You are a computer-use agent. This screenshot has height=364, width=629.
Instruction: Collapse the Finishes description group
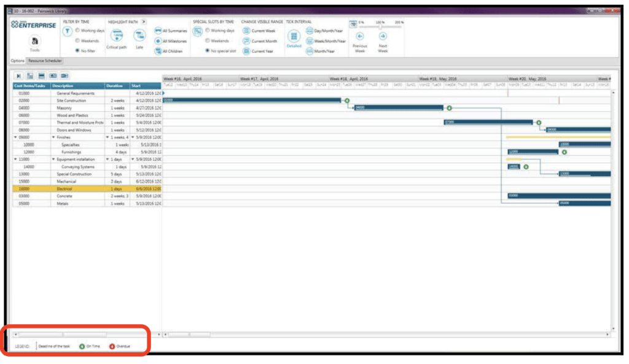[53, 137]
